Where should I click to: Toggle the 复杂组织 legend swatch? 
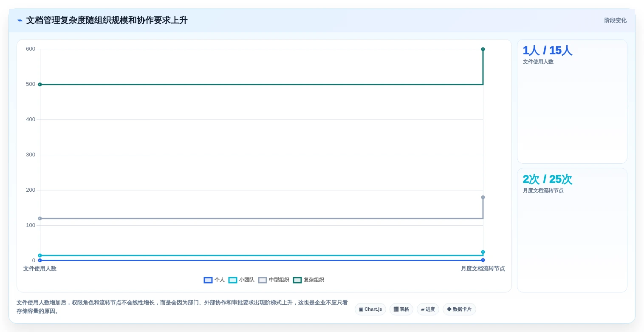[x=297, y=280]
